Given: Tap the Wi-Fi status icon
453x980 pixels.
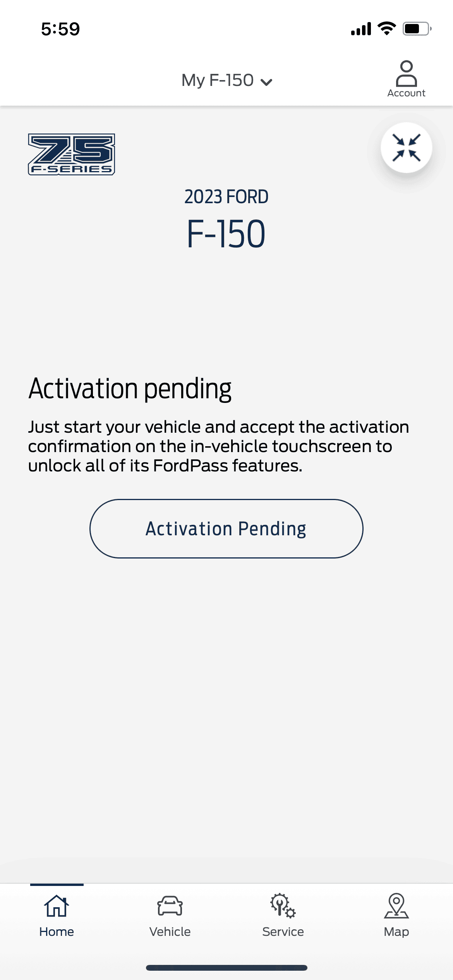Looking at the screenshot, I should [386, 29].
